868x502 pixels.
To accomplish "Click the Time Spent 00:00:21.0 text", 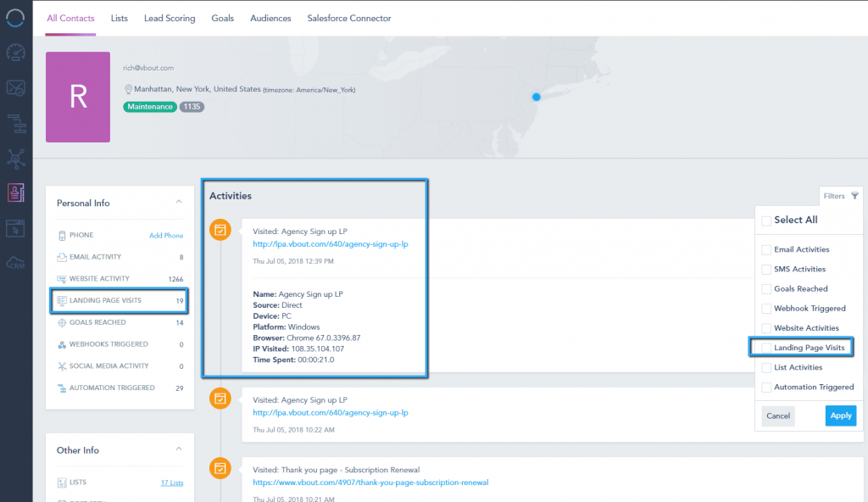I will (293, 360).
